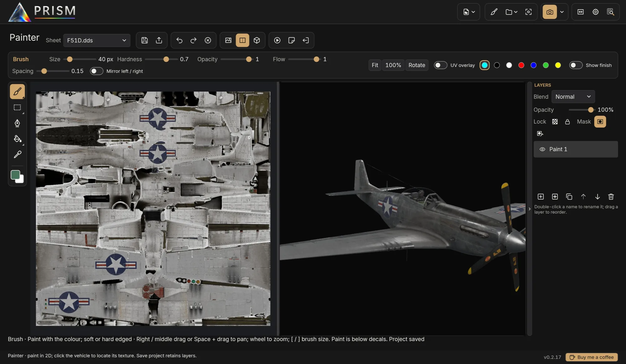626x364 pixels.
Task: Open the Blend mode Normal dropdown
Action: pyautogui.click(x=573, y=97)
